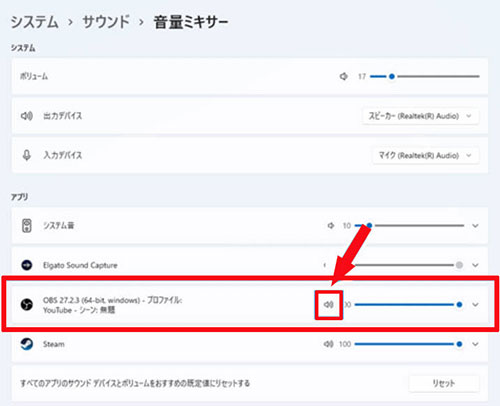Mute the システム音 speaker icon
The height and width of the screenshot is (406, 500).
tap(331, 226)
